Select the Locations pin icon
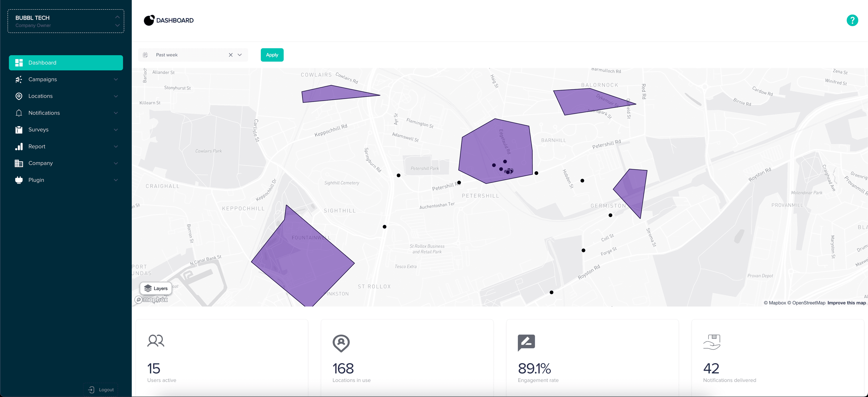 coord(19,96)
